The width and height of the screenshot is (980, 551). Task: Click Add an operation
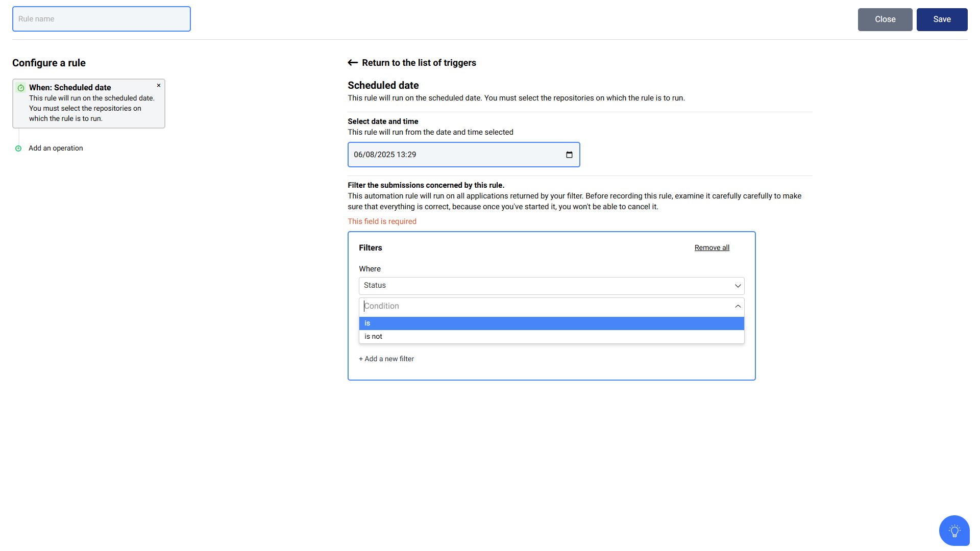(56, 148)
